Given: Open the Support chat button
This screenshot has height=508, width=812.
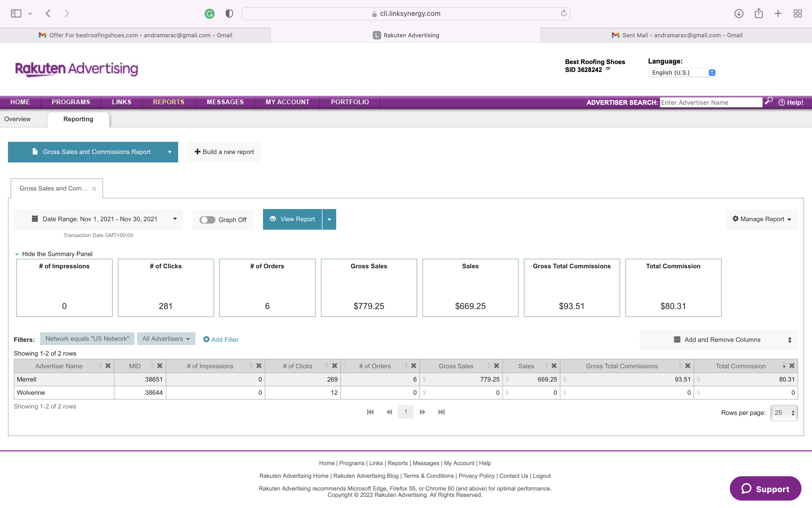Looking at the screenshot, I should click(x=765, y=488).
